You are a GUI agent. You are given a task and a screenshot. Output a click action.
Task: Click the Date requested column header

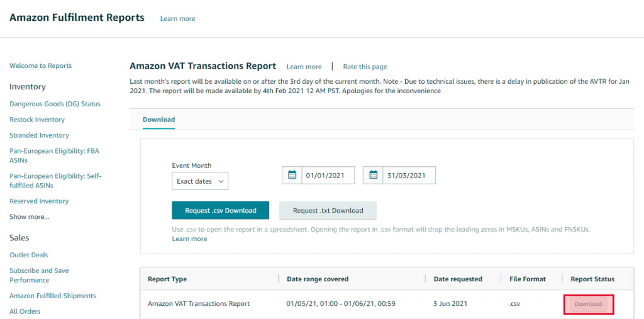click(x=458, y=279)
